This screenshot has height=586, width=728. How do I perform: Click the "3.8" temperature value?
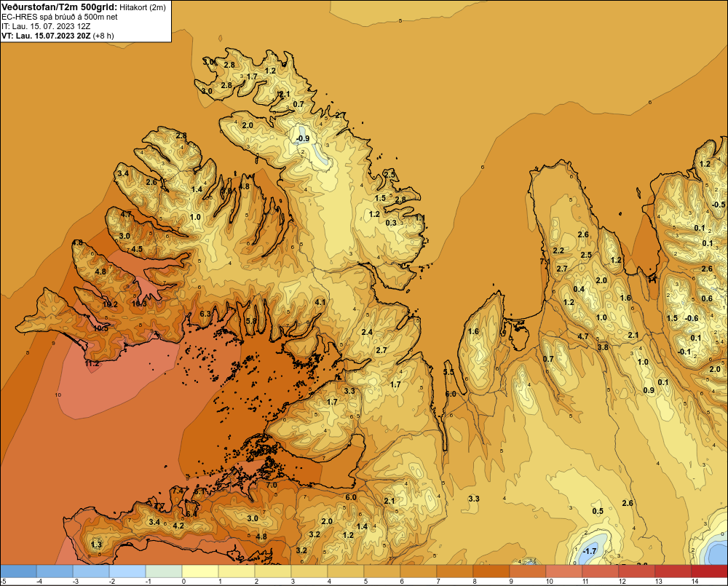point(603,347)
